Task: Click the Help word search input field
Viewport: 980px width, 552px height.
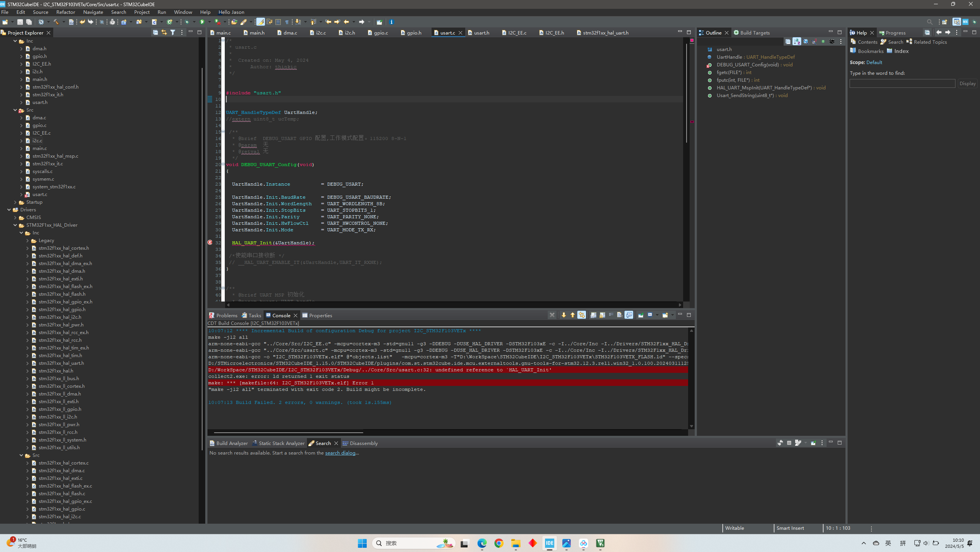Action: 902,83
